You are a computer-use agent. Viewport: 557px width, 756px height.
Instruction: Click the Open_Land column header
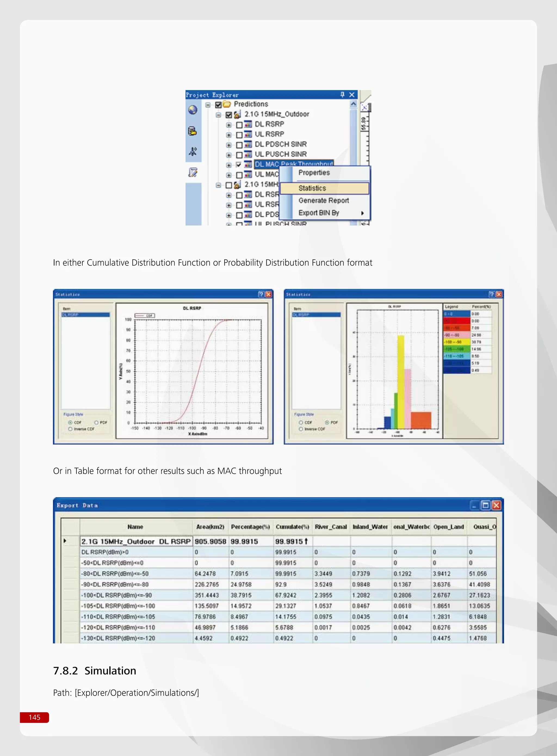click(449, 527)
